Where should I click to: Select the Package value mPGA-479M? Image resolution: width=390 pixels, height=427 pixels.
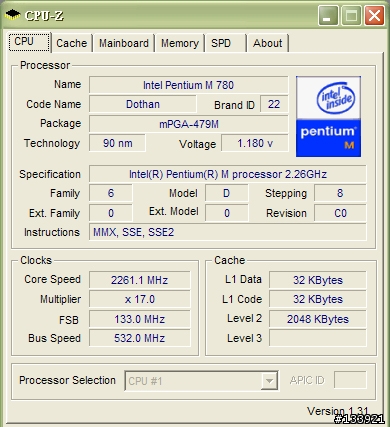pos(188,124)
